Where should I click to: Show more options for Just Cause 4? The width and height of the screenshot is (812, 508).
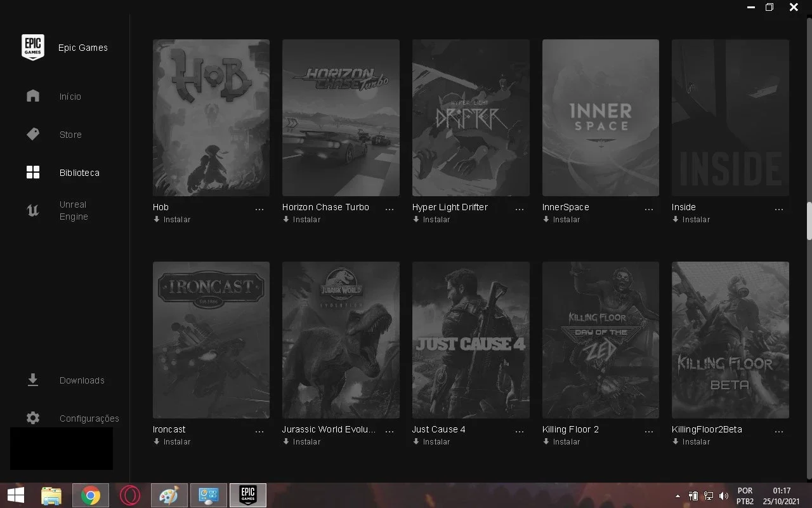[x=520, y=431]
